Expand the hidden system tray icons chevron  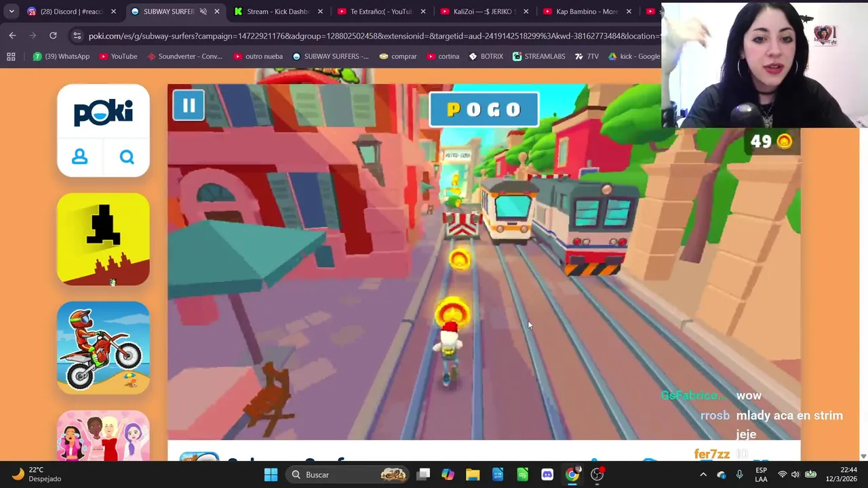coord(703,474)
